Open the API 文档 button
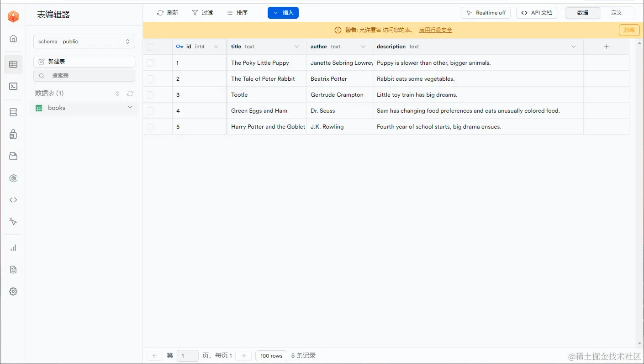This screenshot has height=364, width=644. [537, 13]
